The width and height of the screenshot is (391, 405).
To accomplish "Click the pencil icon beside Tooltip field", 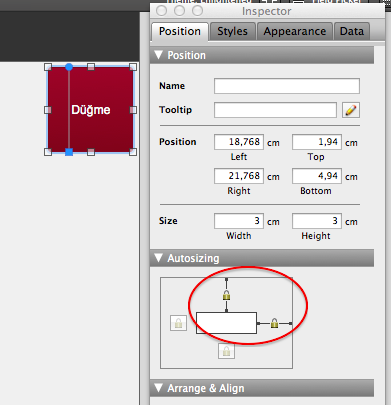I will (x=351, y=110).
